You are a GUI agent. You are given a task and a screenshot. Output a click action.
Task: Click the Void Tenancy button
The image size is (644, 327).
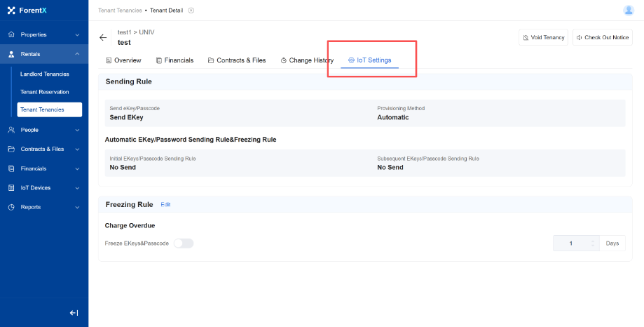pyautogui.click(x=543, y=38)
